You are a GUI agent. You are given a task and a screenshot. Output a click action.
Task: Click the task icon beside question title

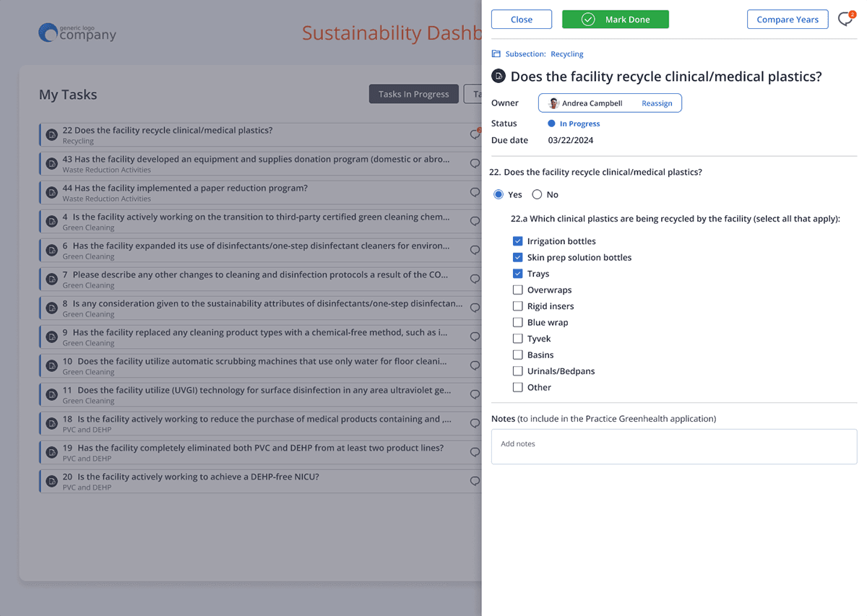tap(498, 77)
